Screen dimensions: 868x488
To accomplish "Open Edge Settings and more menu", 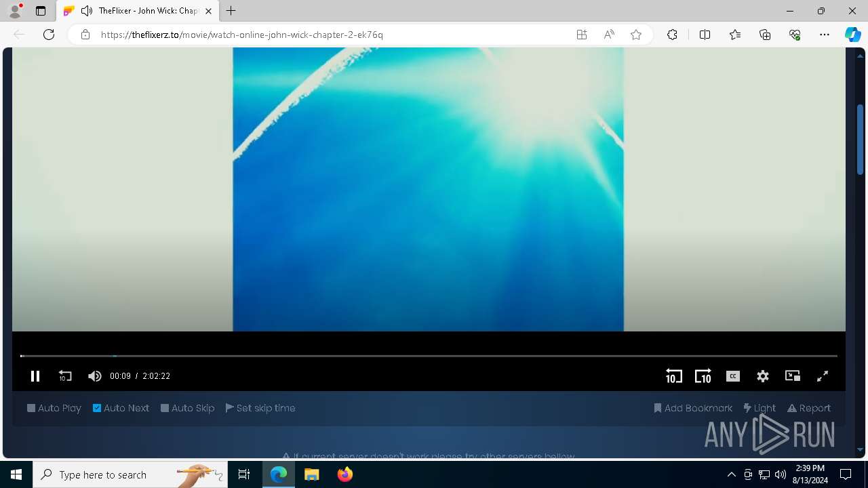I will pyautogui.click(x=825, y=35).
